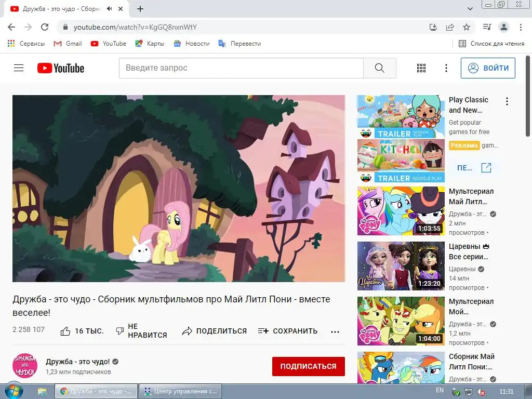Open the media controls icon in toolbar

487,27
